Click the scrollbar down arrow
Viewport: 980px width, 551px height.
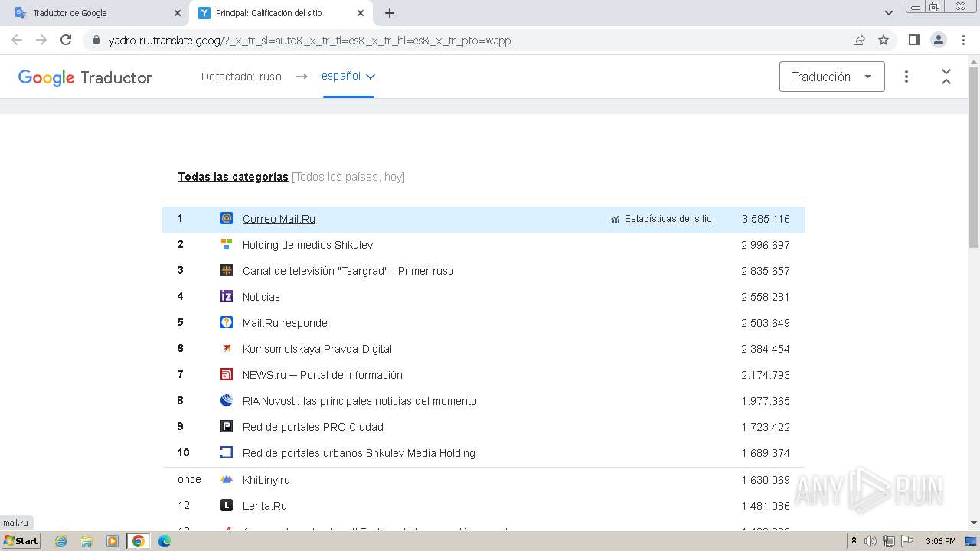974,523
